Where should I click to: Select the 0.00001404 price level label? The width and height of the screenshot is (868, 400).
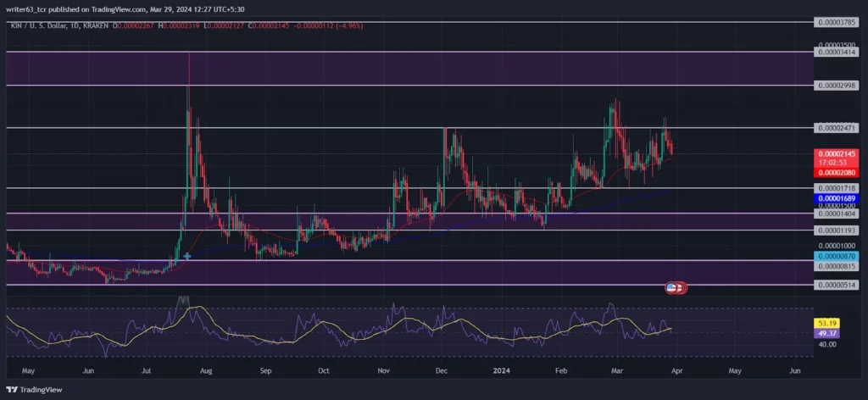pyautogui.click(x=835, y=213)
